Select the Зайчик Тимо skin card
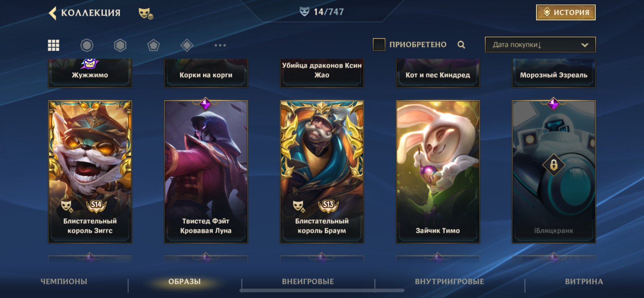Viewport: 644px width, 298px height. [438, 172]
